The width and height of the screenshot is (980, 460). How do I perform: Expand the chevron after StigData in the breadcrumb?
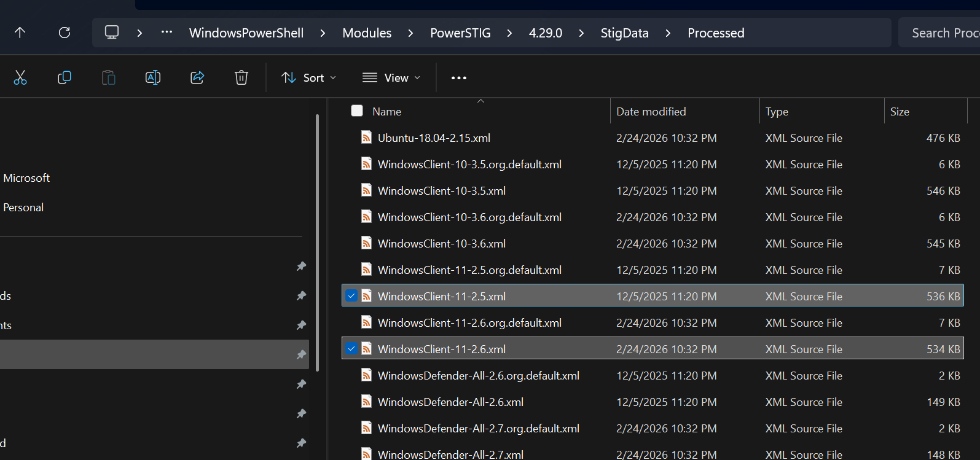pos(668,33)
